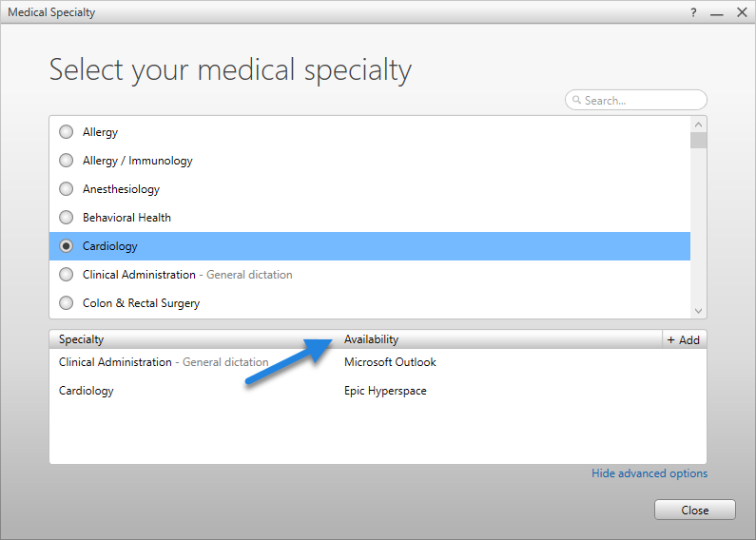This screenshot has width=756, height=540.
Task: Minimize the Medical Specialty window
Action: [716, 12]
